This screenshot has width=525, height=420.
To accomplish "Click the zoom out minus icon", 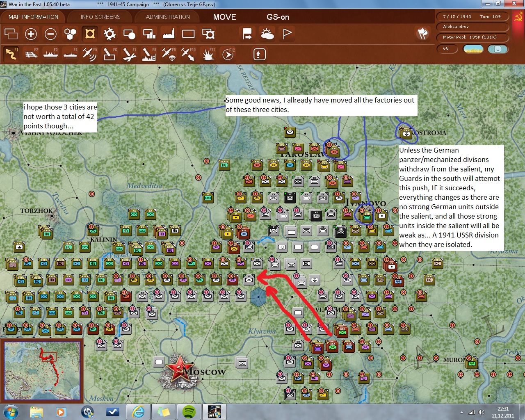I will pos(50,34).
